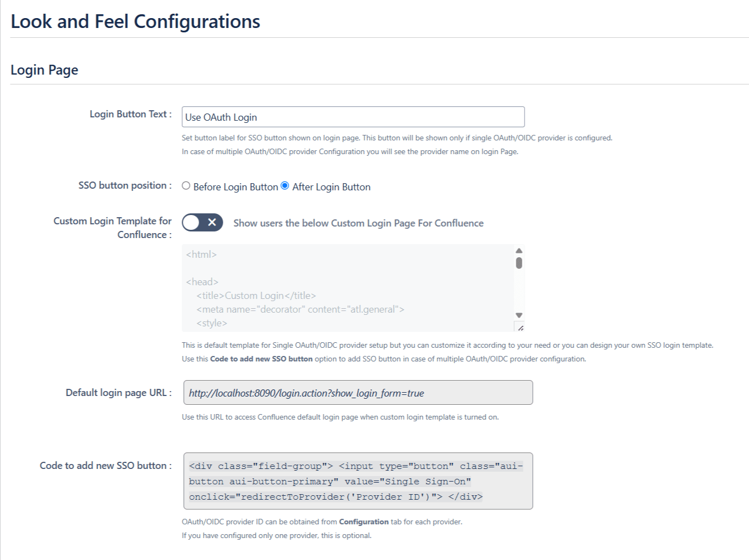Enable the Custom Login Template toggle switch
The image size is (749, 560).
[x=202, y=223]
